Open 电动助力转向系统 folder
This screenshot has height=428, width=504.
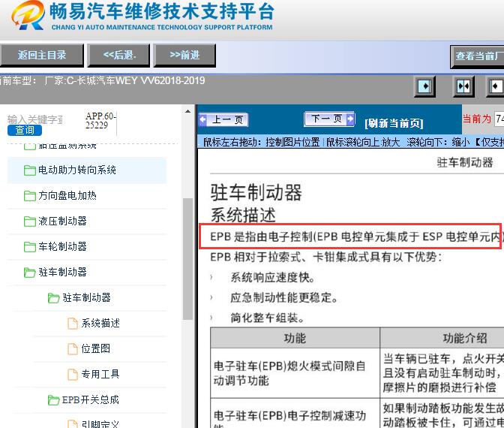[77, 170]
